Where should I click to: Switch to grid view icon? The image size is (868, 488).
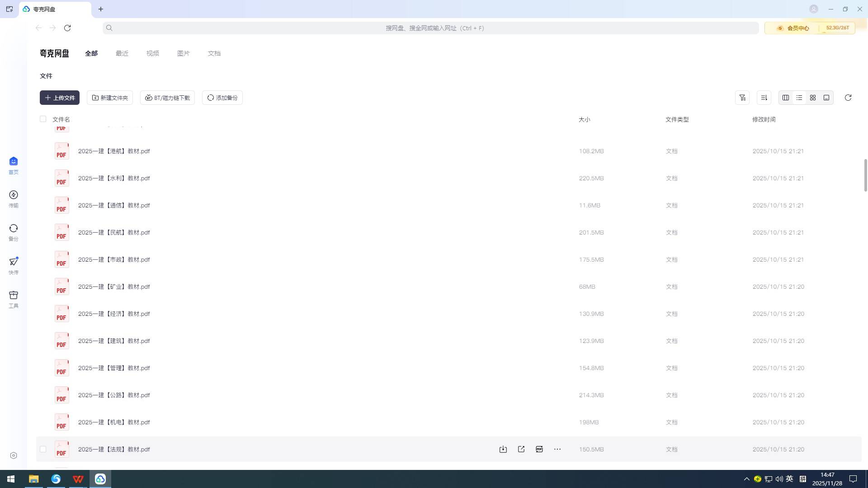point(812,98)
